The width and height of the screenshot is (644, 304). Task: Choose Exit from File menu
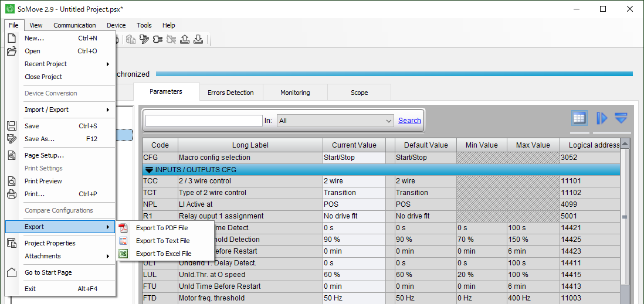coord(30,289)
